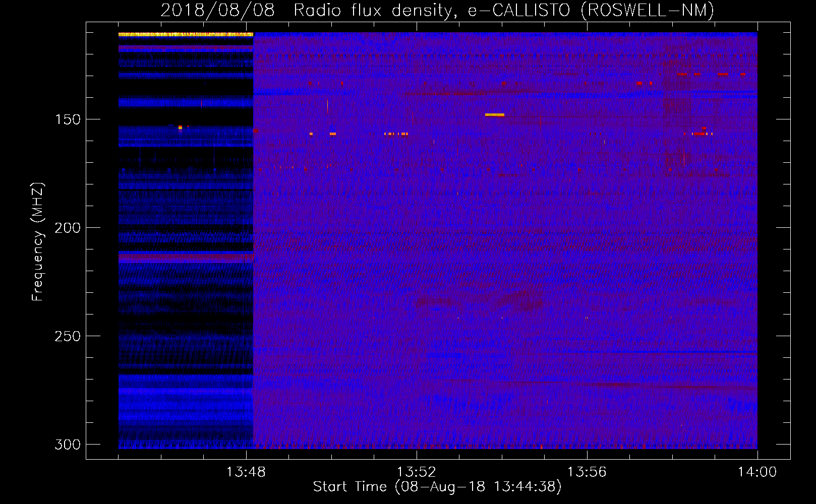Click the 200 frequency tick label
The height and width of the screenshot is (504, 816).
point(68,228)
